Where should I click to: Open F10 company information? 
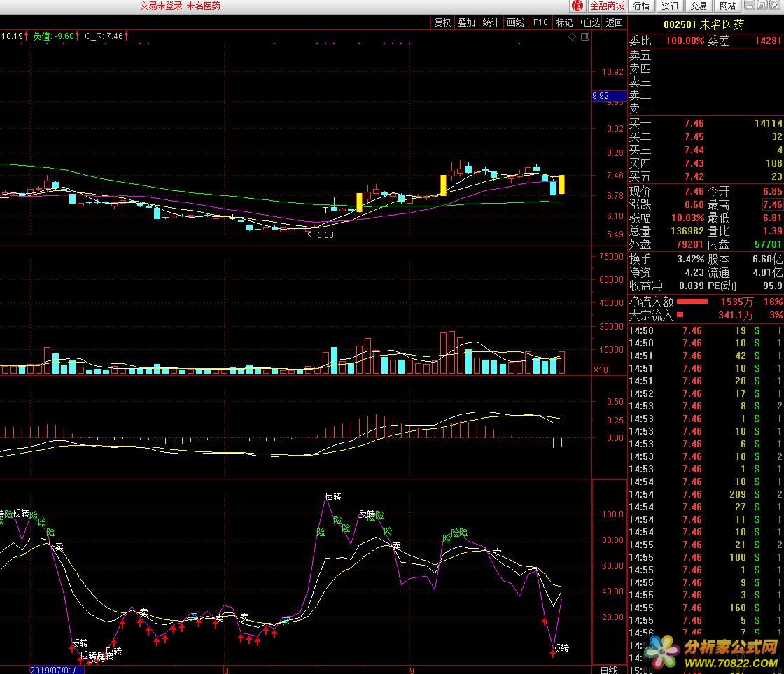tap(540, 22)
